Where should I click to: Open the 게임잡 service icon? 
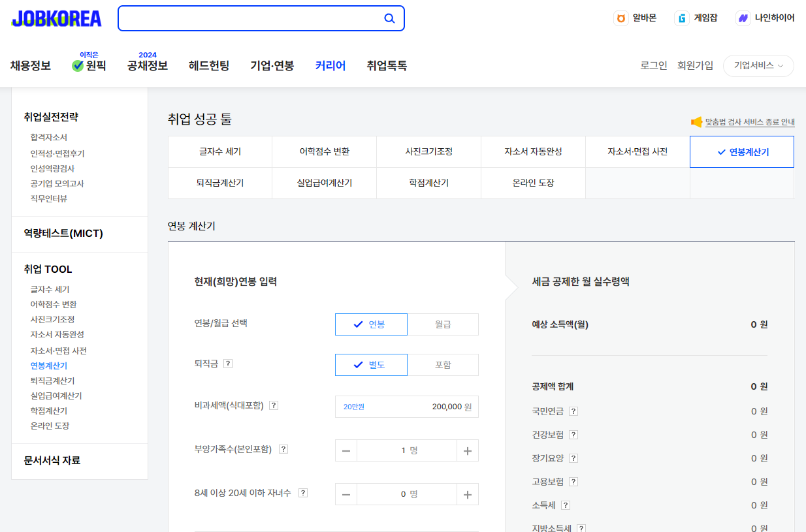(x=680, y=18)
